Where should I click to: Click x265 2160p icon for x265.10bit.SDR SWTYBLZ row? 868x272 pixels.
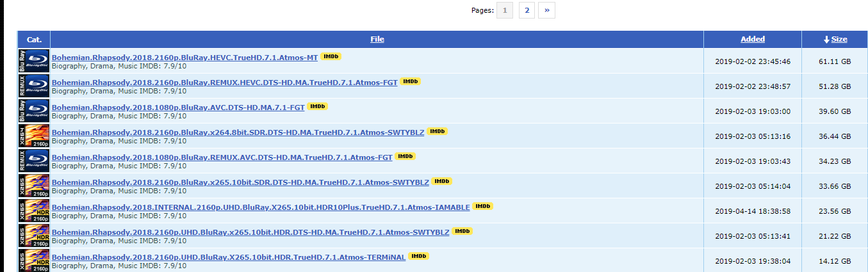point(33,186)
